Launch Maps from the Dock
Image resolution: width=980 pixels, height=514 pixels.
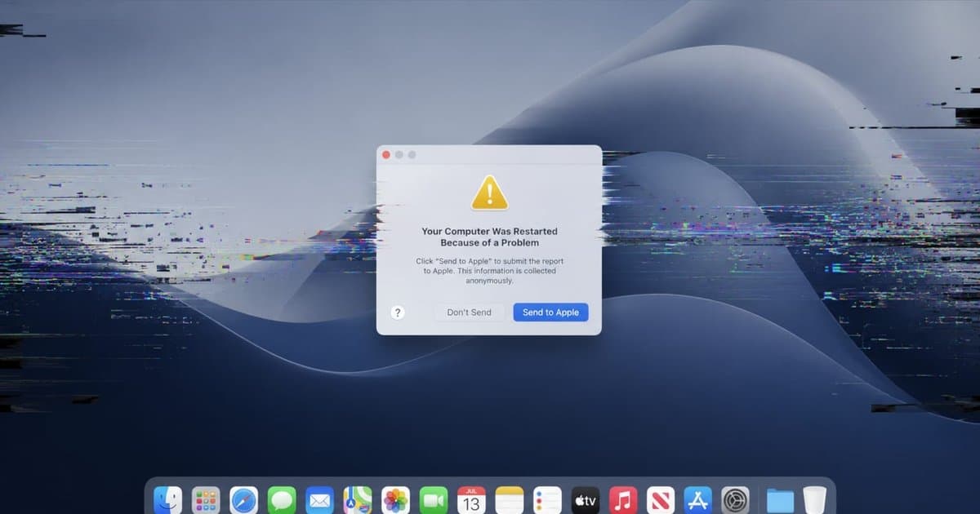tap(358, 500)
